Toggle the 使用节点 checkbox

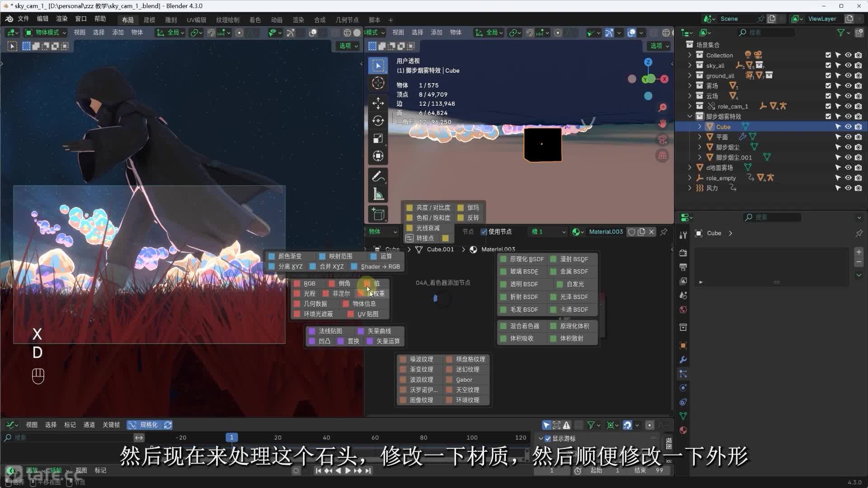(x=484, y=232)
